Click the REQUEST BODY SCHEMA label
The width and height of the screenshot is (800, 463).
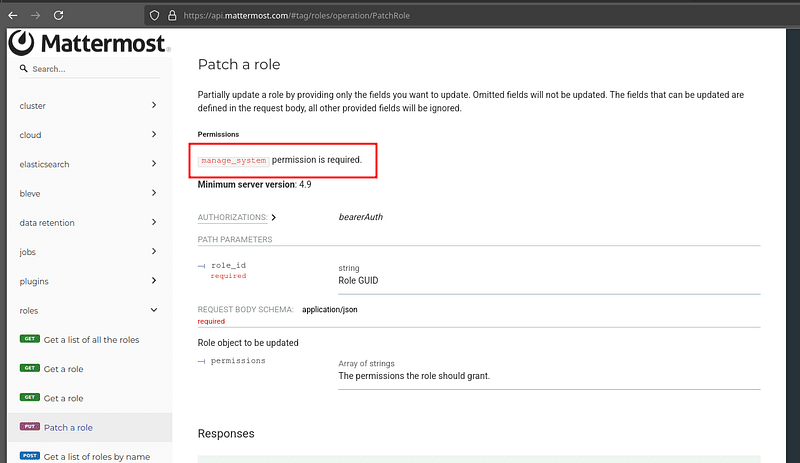click(x=245, y=309)
